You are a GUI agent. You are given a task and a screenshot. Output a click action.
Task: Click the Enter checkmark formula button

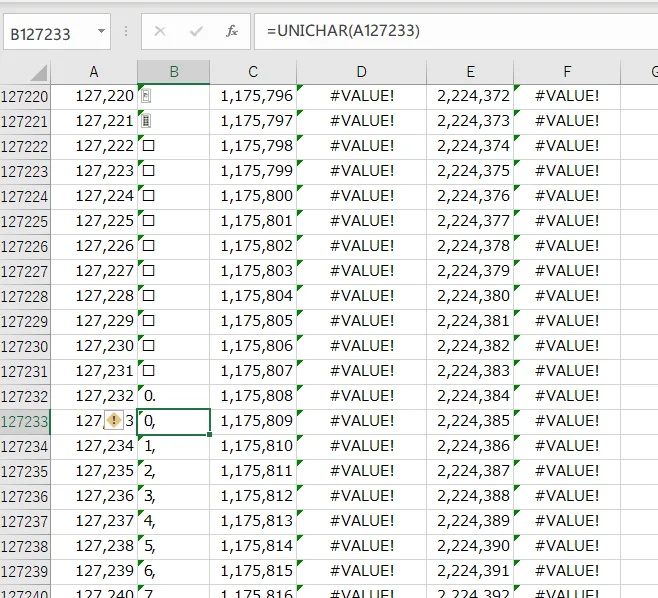tap(196, 32)
